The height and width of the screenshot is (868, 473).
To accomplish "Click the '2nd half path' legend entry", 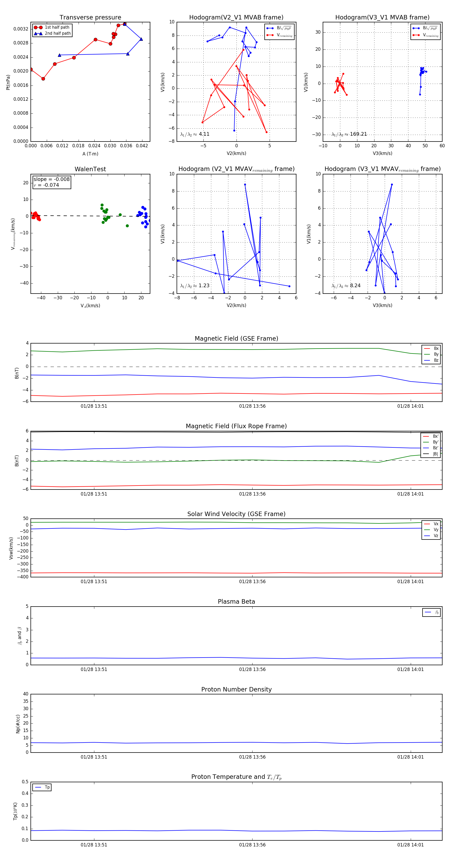I will [52, 33].
